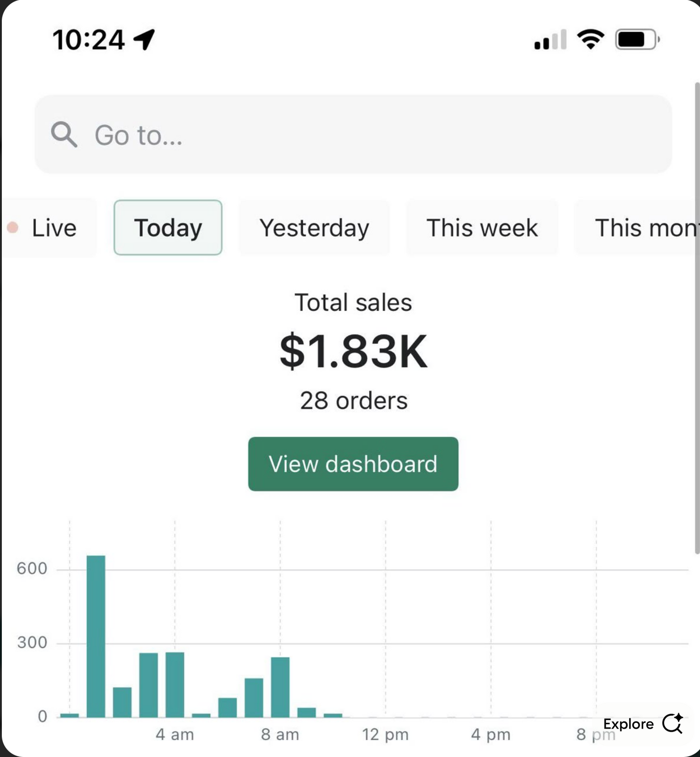Tap the battery status icon
Viewport: 700px width, 757px height.
coord(637,40)
